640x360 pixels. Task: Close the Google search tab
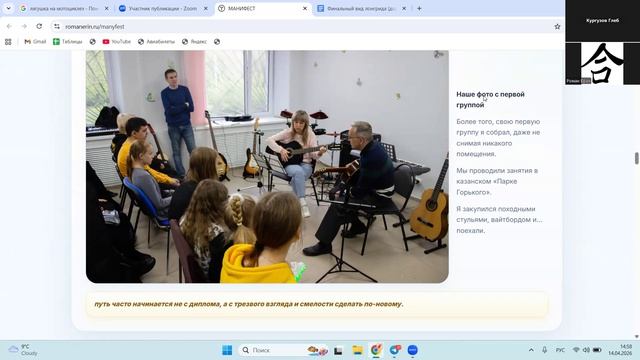click(x=107, y=8)
